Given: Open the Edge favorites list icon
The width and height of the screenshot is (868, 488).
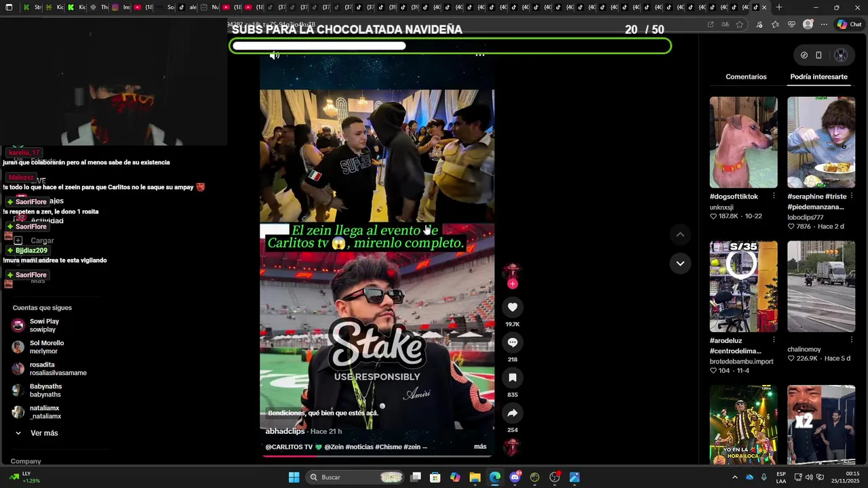Looking at the screenshot, I should pos(775,24).
